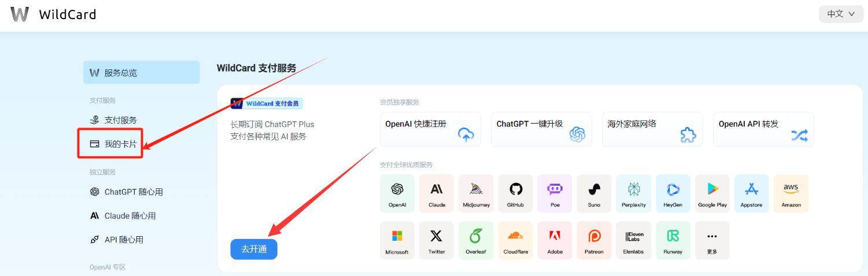This screenshot has height=276, width=868.
Task: Click the 独立服务 sidebar section label
Action: coord(102,172)
